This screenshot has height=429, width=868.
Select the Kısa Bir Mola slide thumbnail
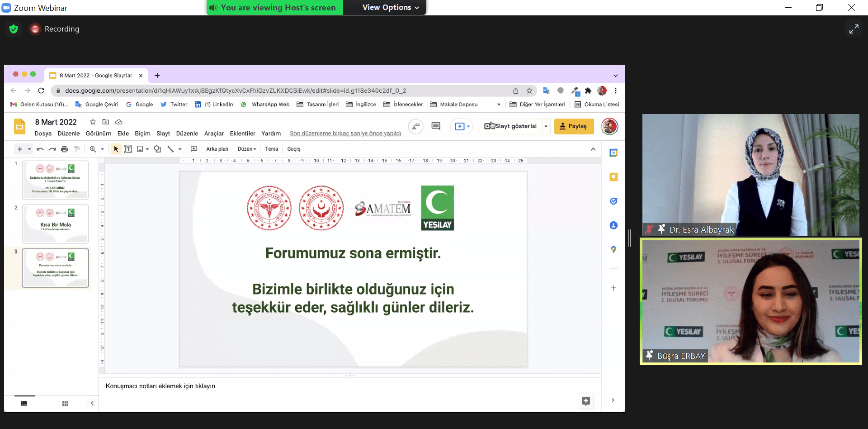click(x=55, y=224)
